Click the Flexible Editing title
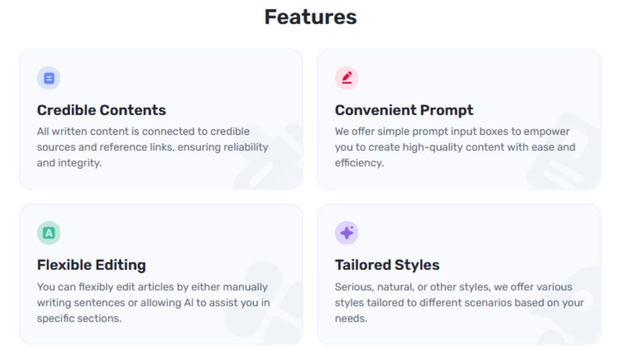Viewport: 644px width, 352px height. tap(91, 265)
